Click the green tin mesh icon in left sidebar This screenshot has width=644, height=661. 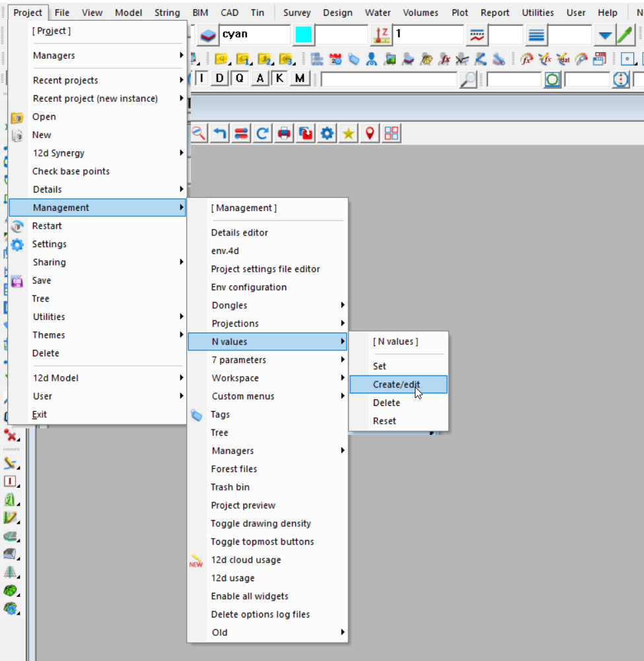tap(11, 590)
